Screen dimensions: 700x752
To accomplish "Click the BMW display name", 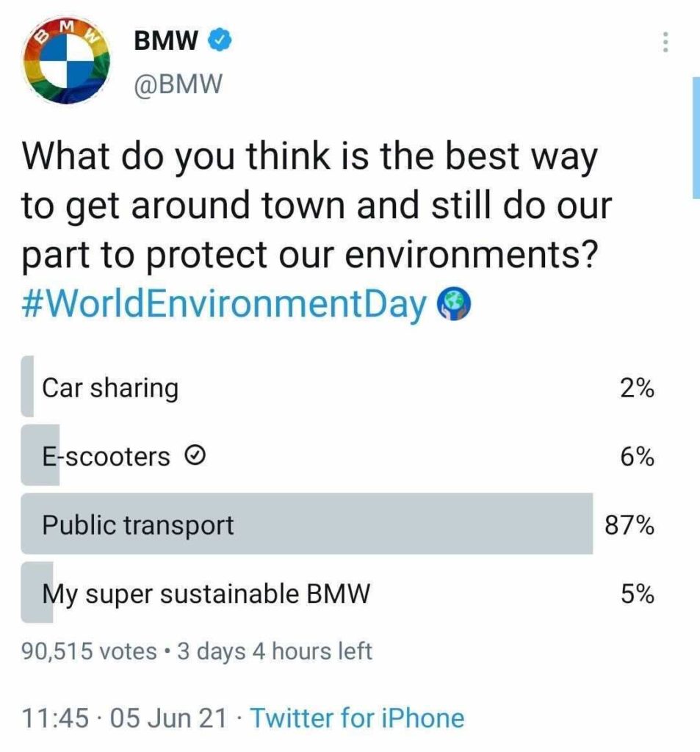I will [166, 40].
